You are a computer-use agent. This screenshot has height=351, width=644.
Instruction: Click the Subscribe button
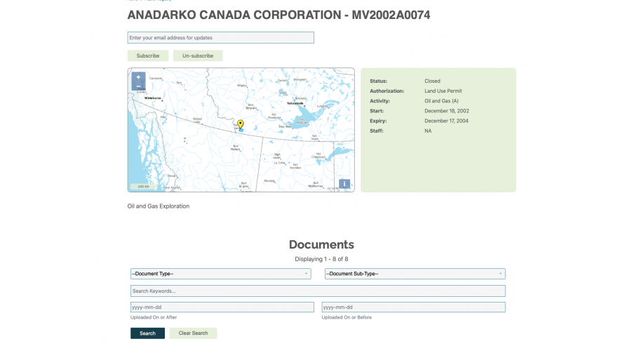click(x=148, y=55)
